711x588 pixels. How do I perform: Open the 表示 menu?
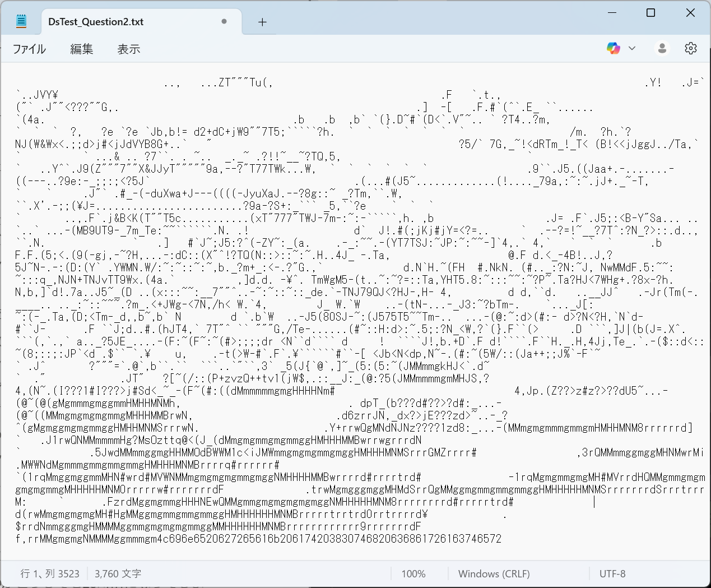pos(128,49)
